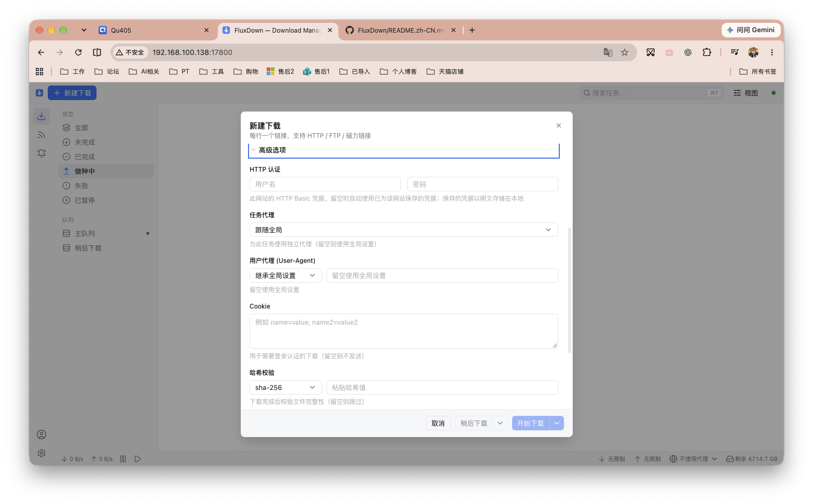Screen dimensions: 813x504
Task: Click the 问问 Gemini button
Action: pos(751,30)
